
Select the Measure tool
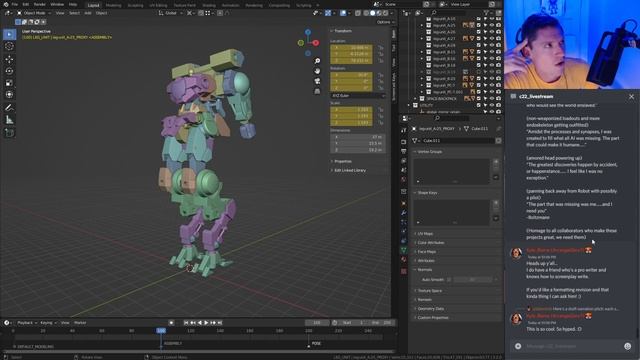pos(9,120)
